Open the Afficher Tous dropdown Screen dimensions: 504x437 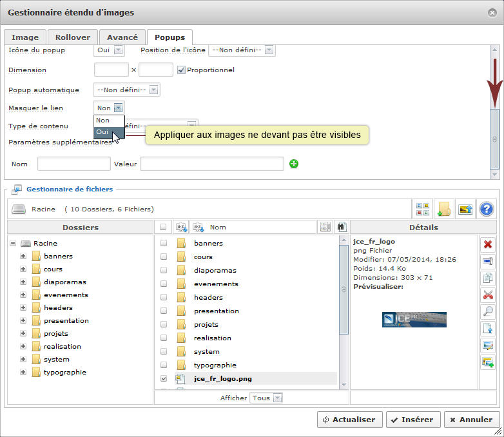(267, 398)
